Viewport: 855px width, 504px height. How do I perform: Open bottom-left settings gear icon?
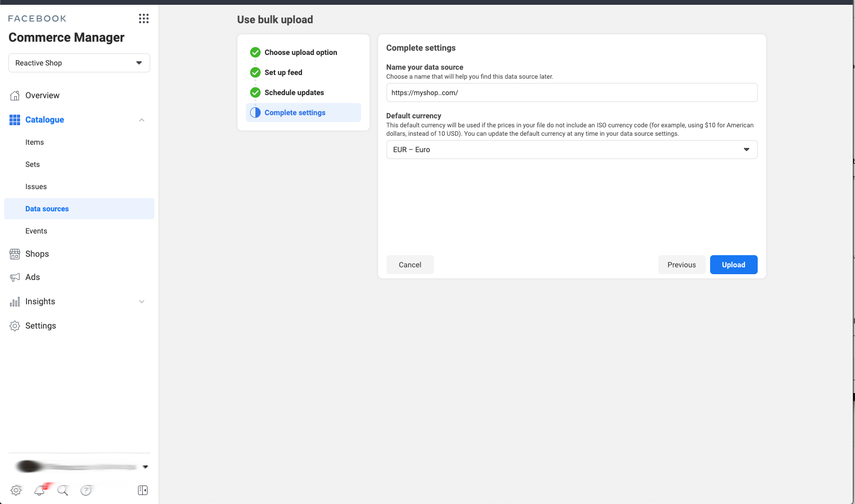pyautogui.click(x=16, y=490)
